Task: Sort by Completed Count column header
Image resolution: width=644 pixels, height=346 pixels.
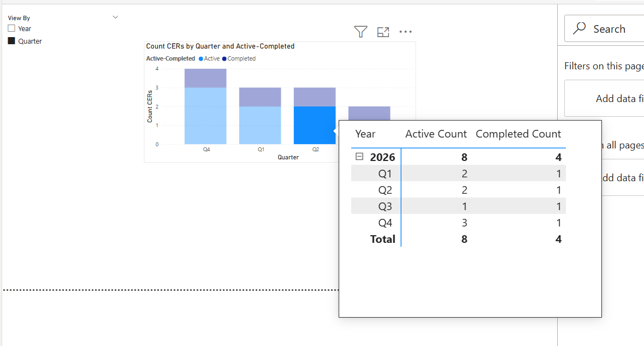Action: [x=518, y=134]
